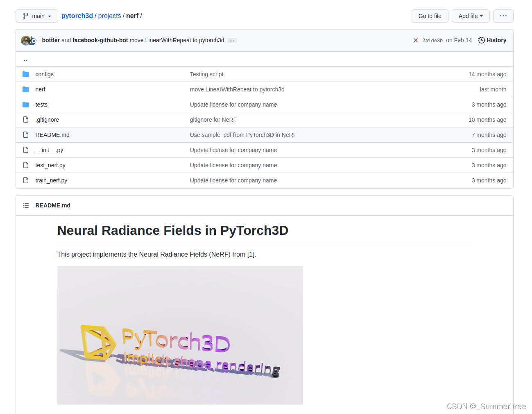532x414 pixels.
Task: Click the commit header message 'move LinearWithRepeat to pytorch3d'
Action: tap(177, 40)
